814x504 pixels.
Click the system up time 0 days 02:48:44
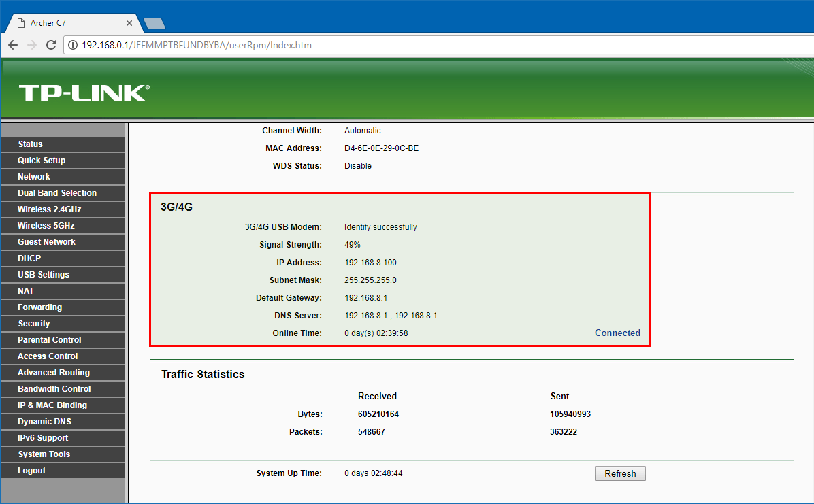[x=374, y=473]
